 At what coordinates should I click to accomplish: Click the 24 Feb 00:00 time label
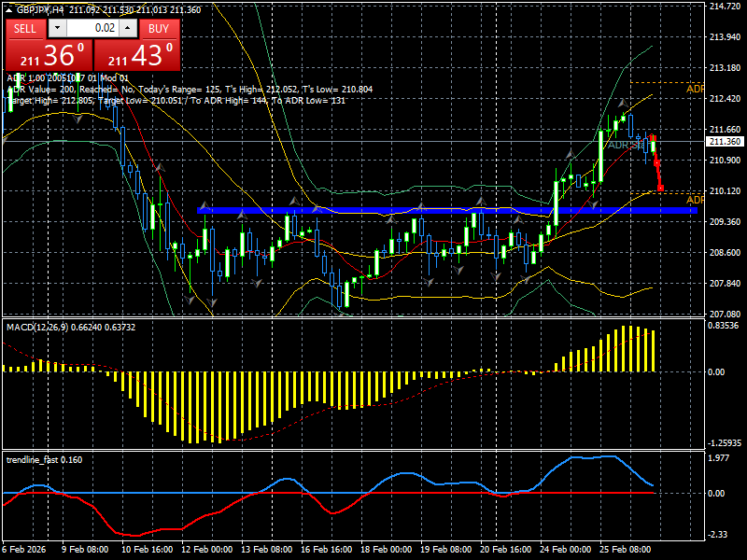tap(566, 550)
